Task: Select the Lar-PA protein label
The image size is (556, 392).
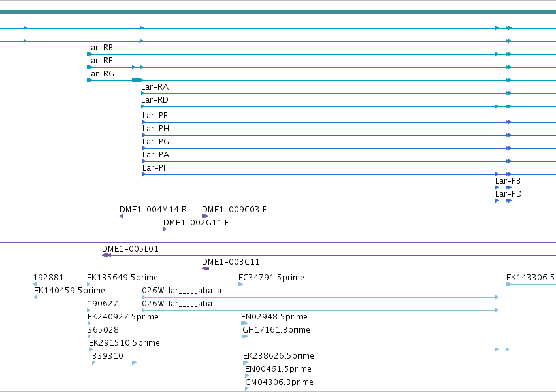Action: [x=155, y=155]
